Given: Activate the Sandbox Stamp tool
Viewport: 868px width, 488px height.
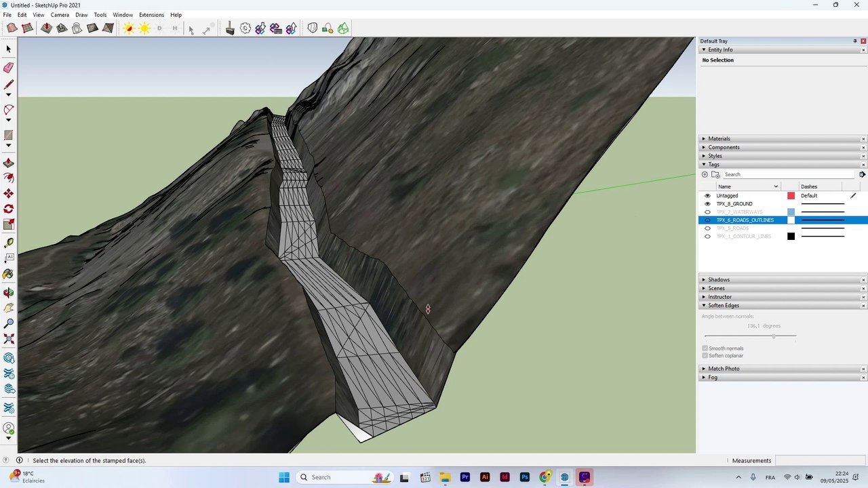Looking at the screenshot, I should pyautogui.click(x=62, y=28).
